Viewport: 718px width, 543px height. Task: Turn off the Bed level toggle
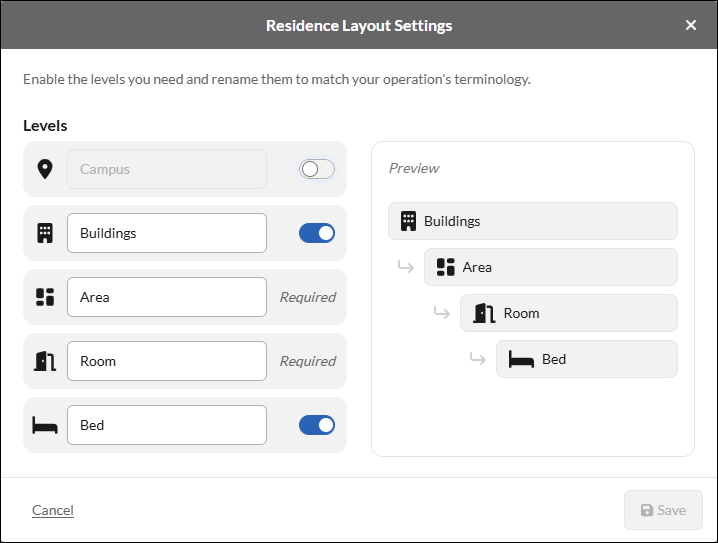317,425
